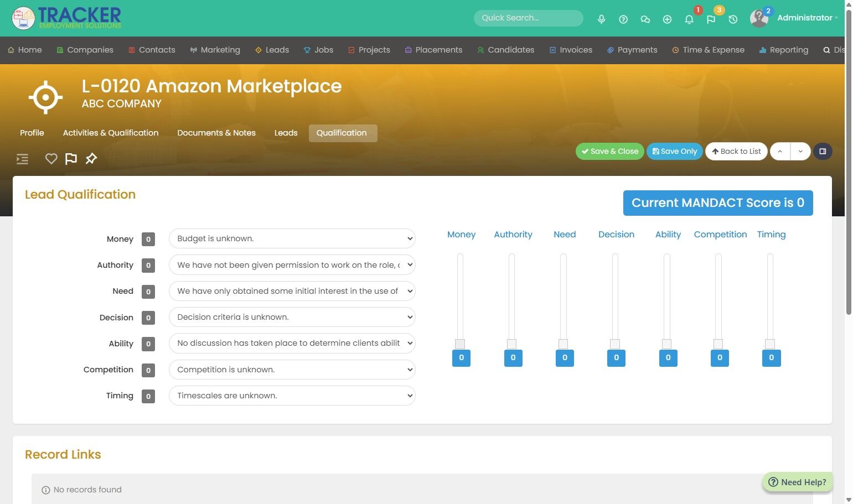853x504 pixels.
Task: Switch to Documents & Notes tab
Action: pos(216,133)
